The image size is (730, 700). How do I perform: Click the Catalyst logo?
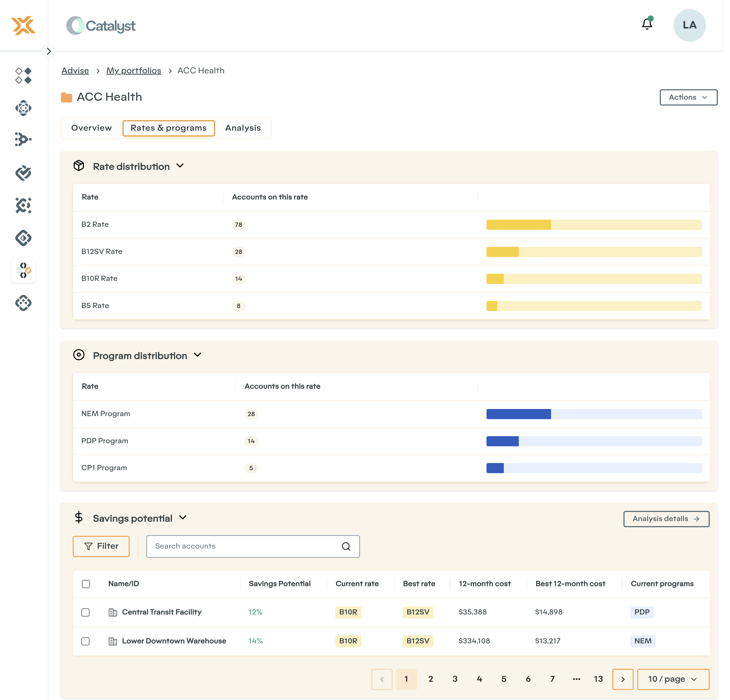[101, 26]
